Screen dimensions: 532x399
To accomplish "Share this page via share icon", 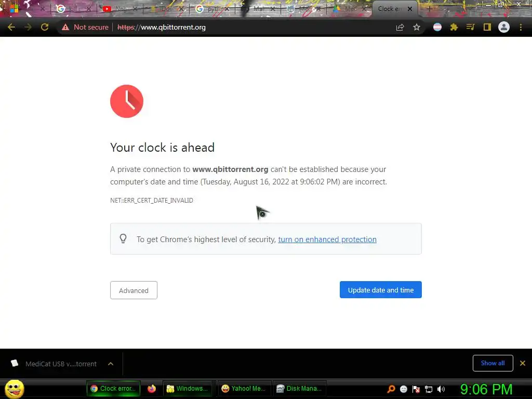I will pos(400,27).
